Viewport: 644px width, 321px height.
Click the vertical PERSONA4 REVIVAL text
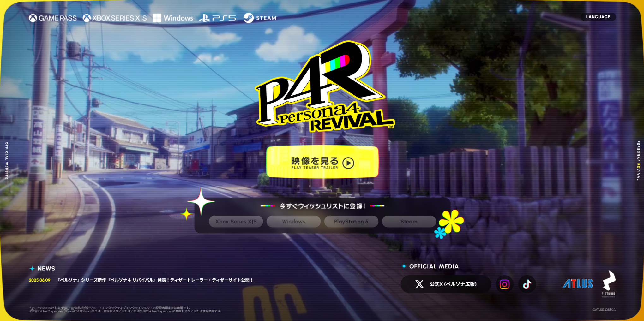[638, 161]
